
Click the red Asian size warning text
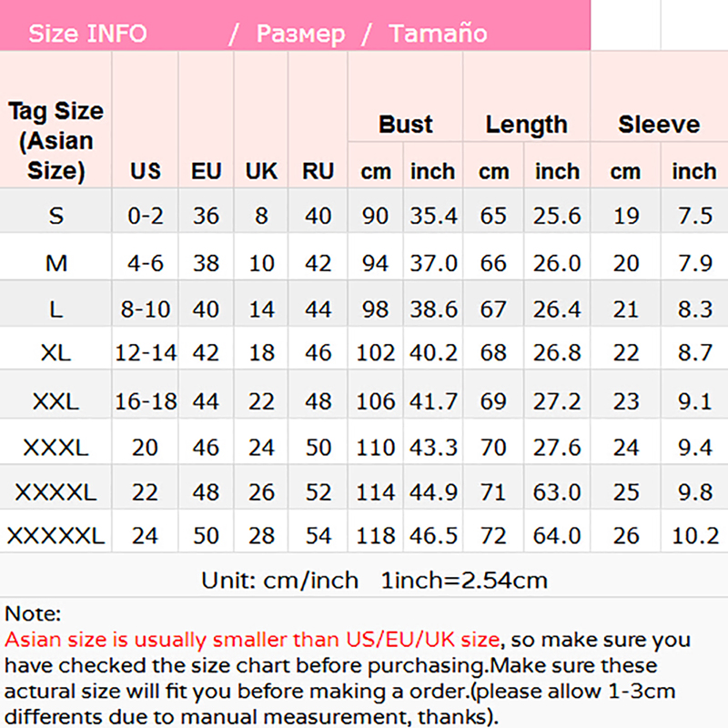pyautogui.click(x=252, y=640)
